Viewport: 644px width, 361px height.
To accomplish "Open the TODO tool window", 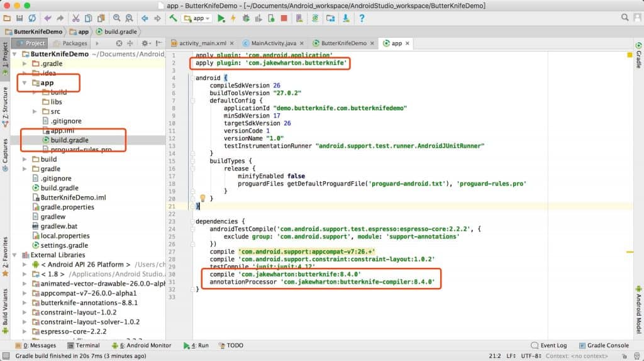I will (x=231, y=345).
